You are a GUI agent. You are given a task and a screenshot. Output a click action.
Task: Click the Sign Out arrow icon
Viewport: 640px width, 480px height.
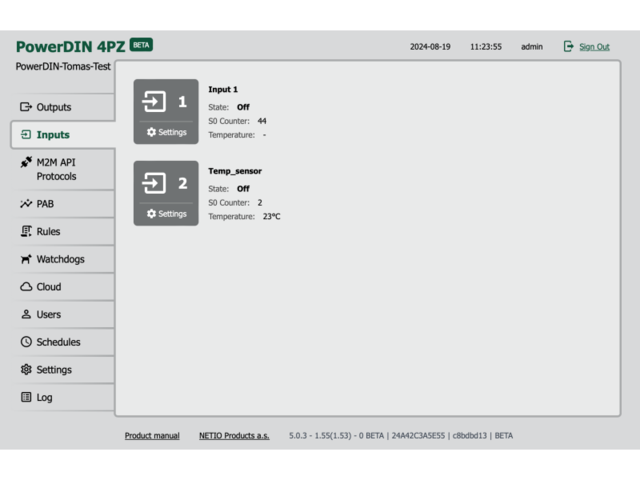pyautogui.click(x=569, y=46)
